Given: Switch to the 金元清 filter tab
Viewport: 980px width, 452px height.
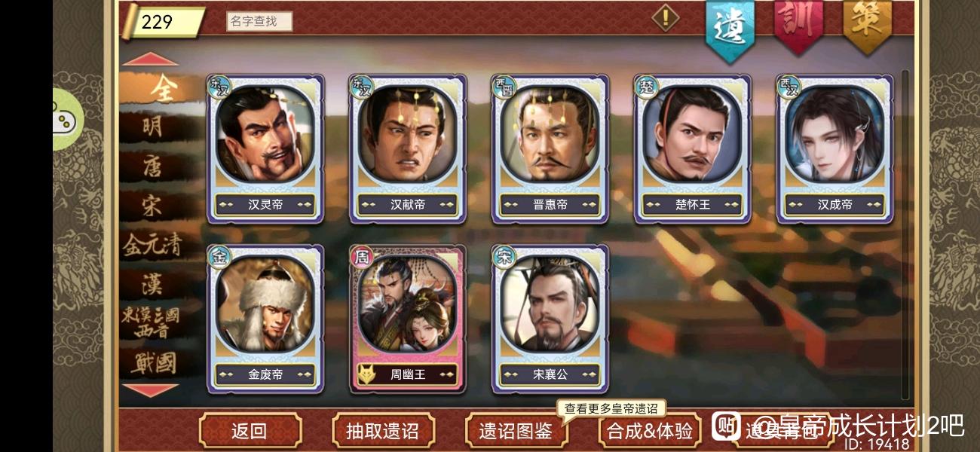Looking at the screenshot, I should point(153,244).
